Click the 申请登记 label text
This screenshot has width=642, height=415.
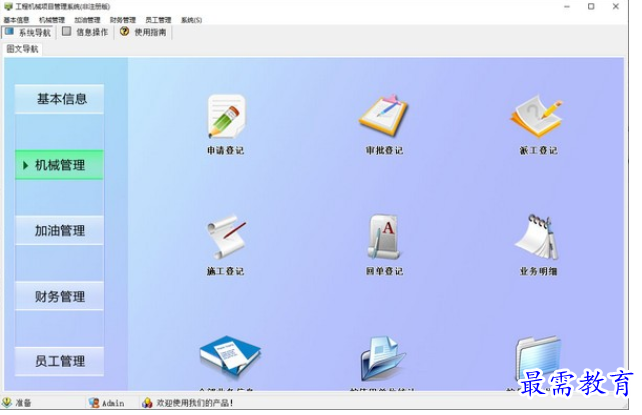click(226, 151)
